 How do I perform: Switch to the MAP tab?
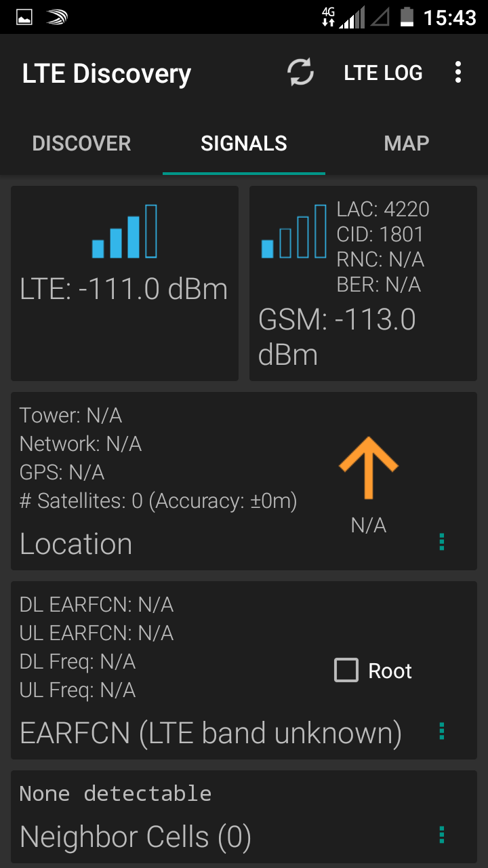pos(406,144)
